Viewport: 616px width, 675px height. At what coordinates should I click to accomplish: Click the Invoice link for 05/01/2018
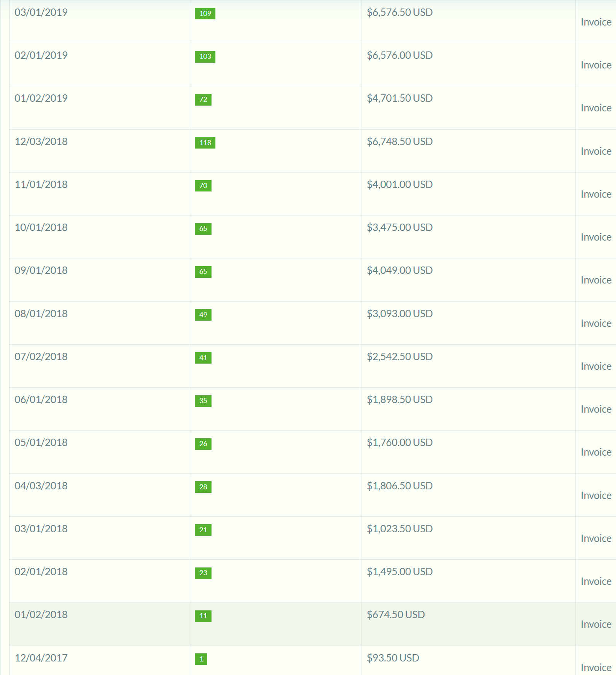point(596,452)
